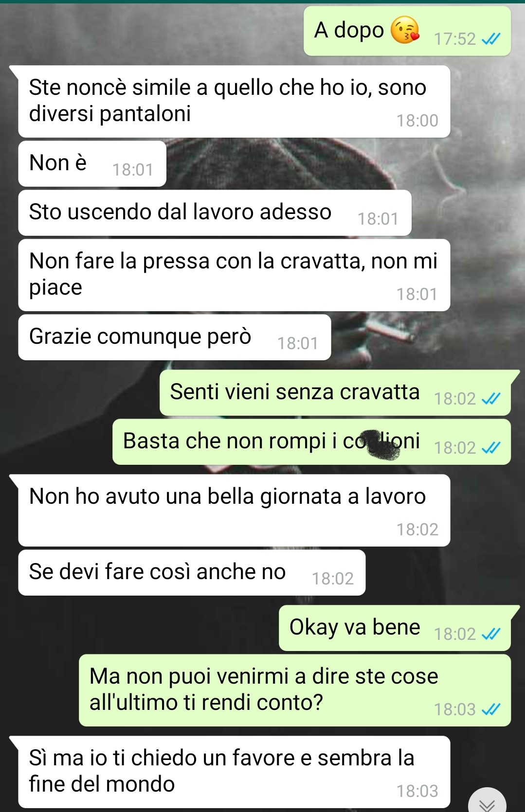Tap read checkmarks on 'Basta che non rompi' message
Screen dimensions: 525x812
pyautogui.click(x=490, y=448)
